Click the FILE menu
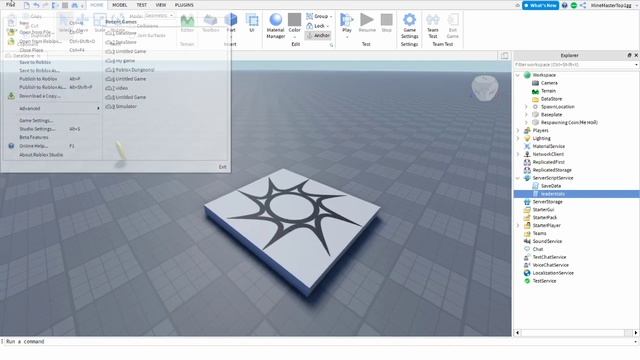Viewport: 640px width, 360px height. (10, 4)
